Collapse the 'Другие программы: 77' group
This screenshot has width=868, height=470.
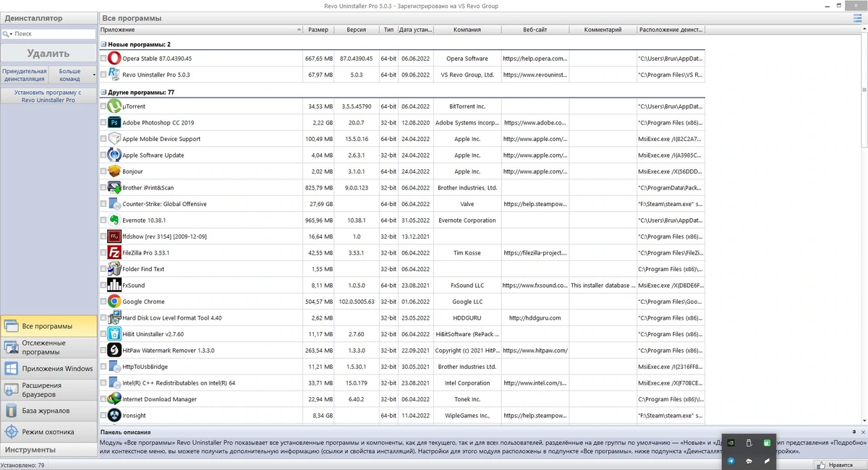[x=103, y=93]
